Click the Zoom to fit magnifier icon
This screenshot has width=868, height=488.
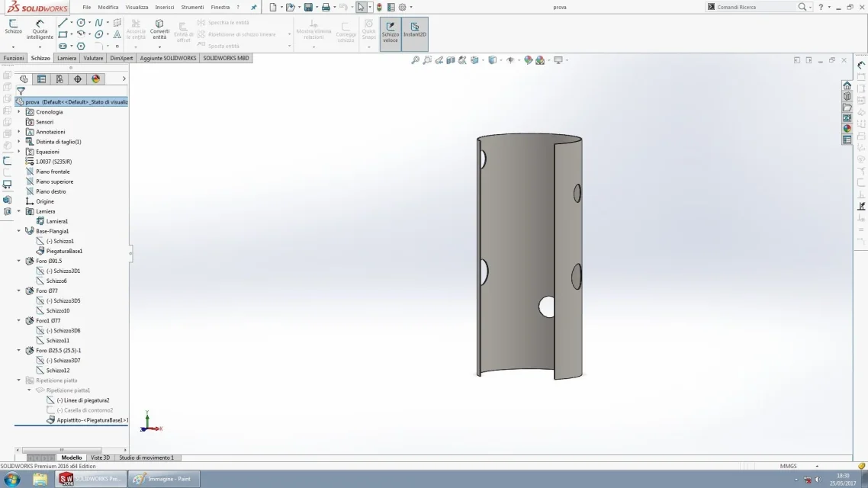coord(415,60)
